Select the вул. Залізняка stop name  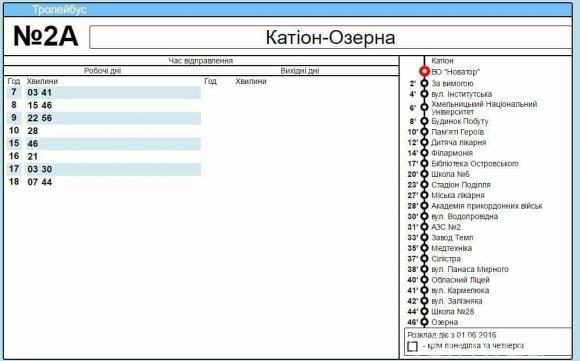pyautogui.click(x=456, y=301)
